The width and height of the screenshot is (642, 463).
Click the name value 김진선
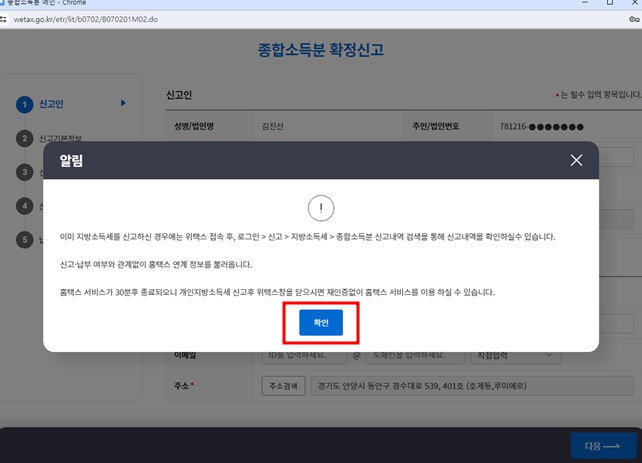click(x=273, y=126)
